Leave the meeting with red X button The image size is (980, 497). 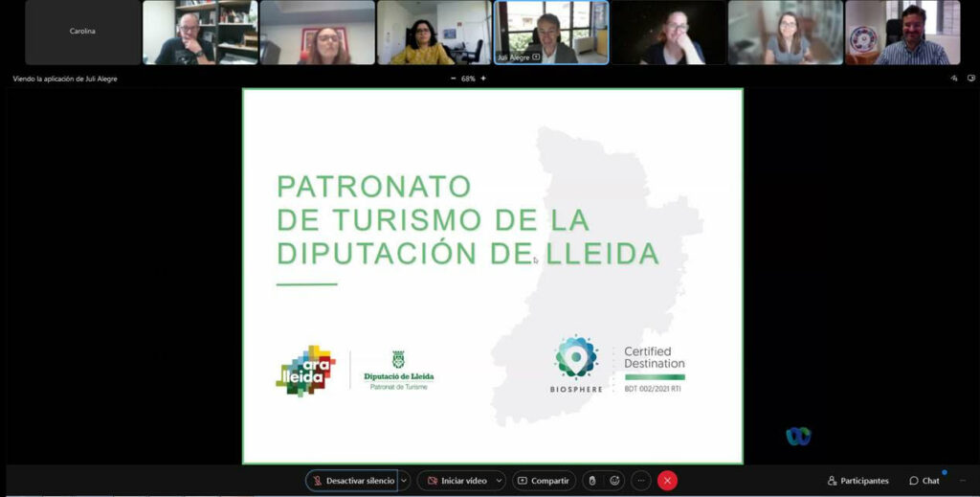point(667,481)
